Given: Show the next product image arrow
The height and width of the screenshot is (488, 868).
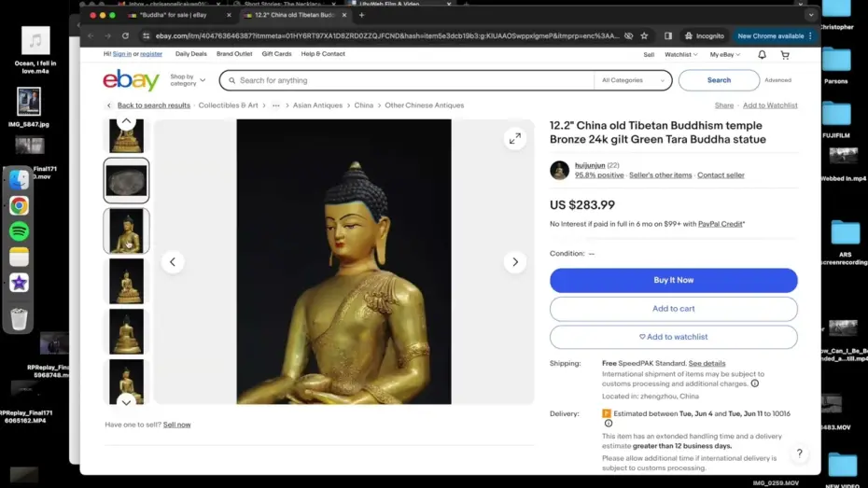Looking at the screenshot, I should point(514,262).
